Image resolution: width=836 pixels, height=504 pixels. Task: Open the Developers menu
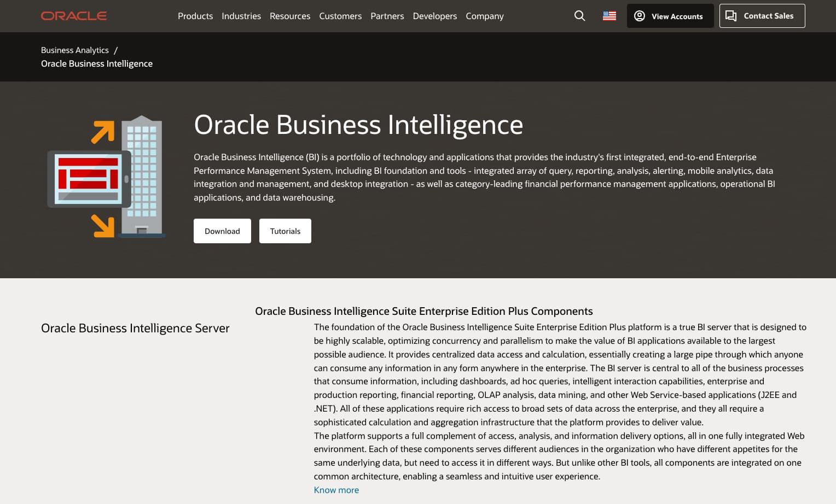click(x=435, y=16)
